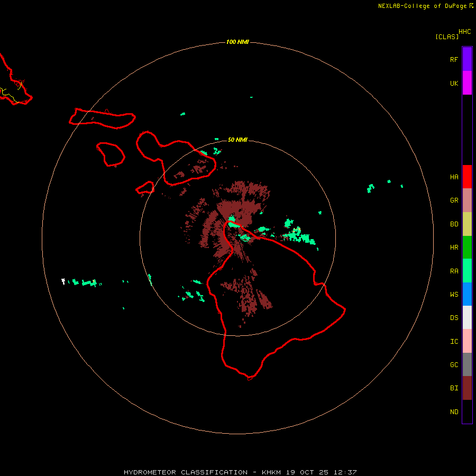Click the "NEXLAB-College of DuPage" credit text
The height and width of the screenshot is (476, 476).
[422, 6]
